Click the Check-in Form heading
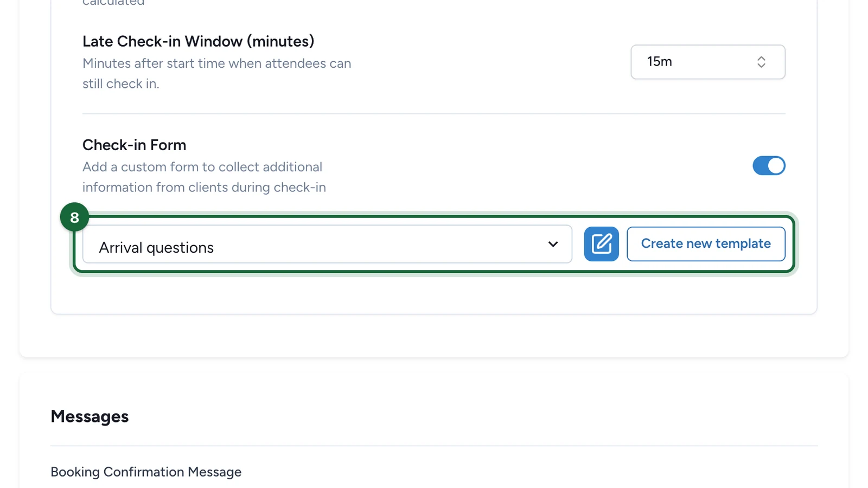The width and height of the screenshot is (868, 488). click(134, 145)
